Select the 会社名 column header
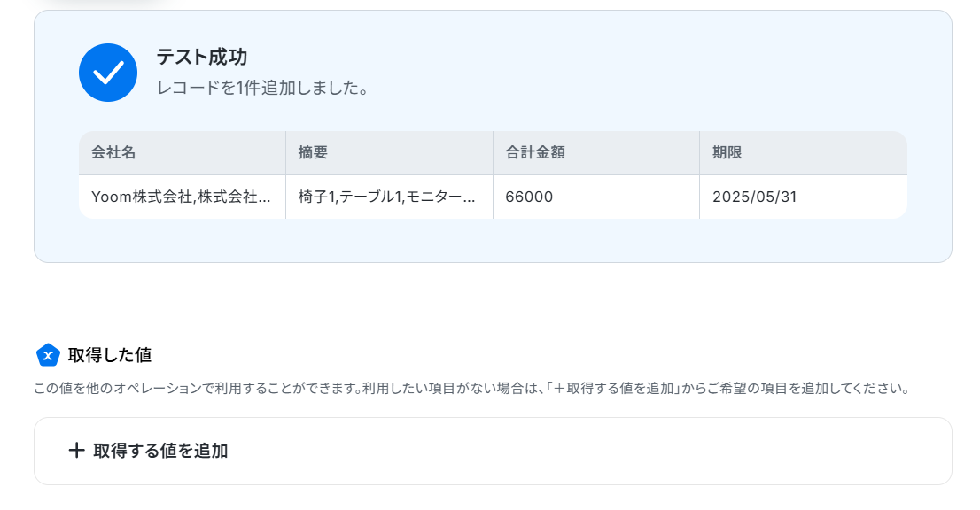This screenshot has height=510, width=980. (182, 153)
